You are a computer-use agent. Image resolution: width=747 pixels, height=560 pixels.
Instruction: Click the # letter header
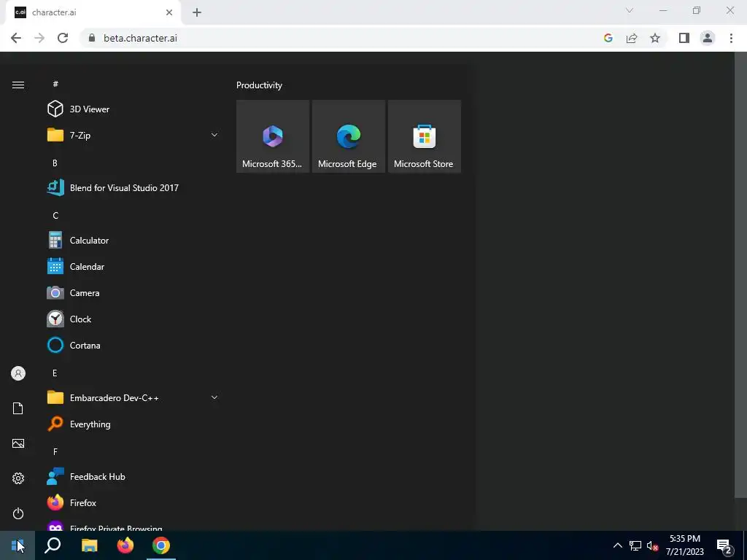click(x=55, y=84)
